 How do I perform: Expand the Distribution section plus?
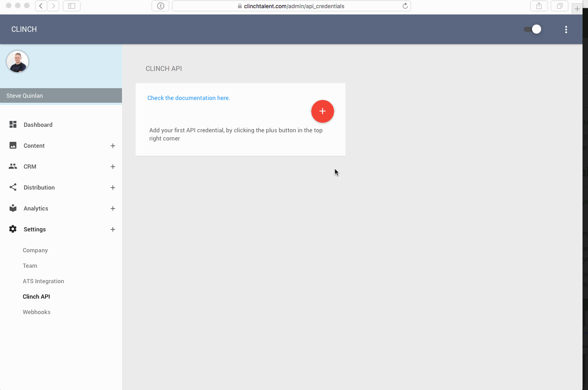(112, 188)
